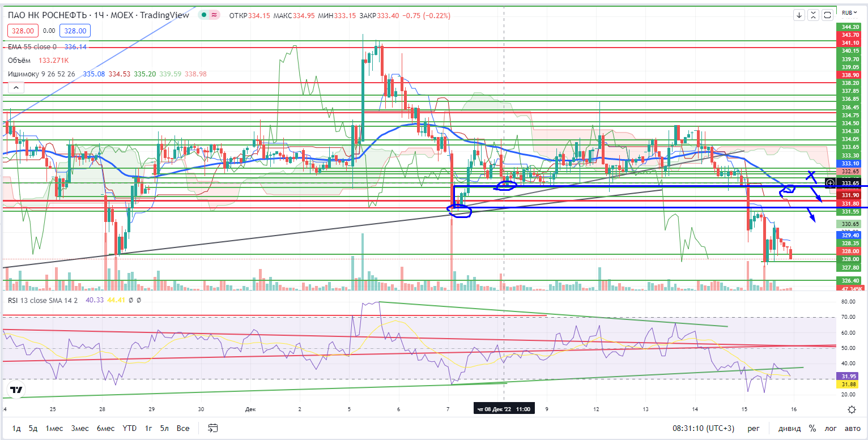Click the −0.75 (−0.22%) change value

426,15
